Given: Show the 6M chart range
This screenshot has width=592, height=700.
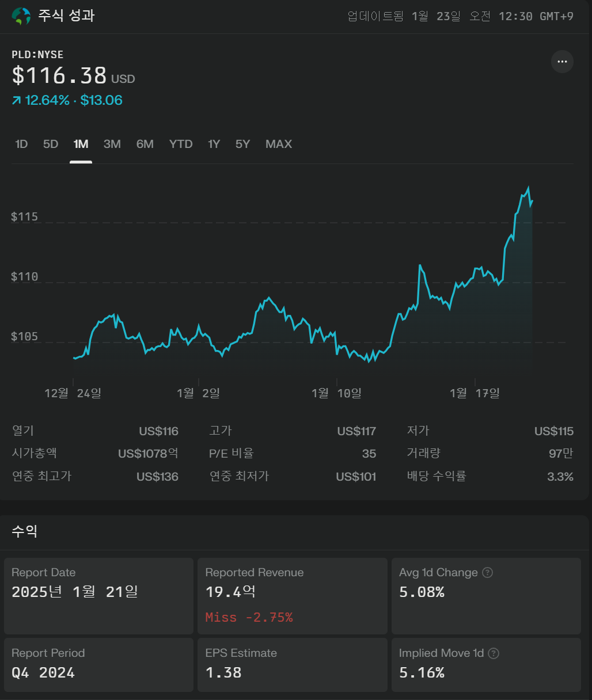Looking at the screenshot, I should click(x=145, y=144).
